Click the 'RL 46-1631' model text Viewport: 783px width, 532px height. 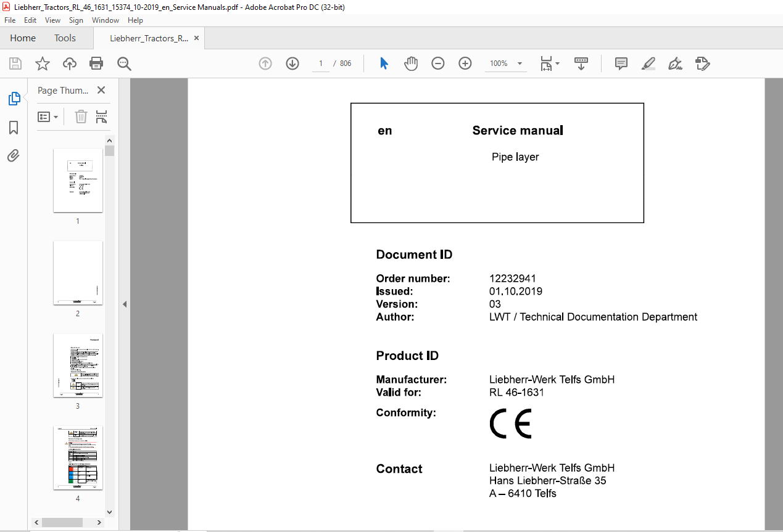click(516, 392)
